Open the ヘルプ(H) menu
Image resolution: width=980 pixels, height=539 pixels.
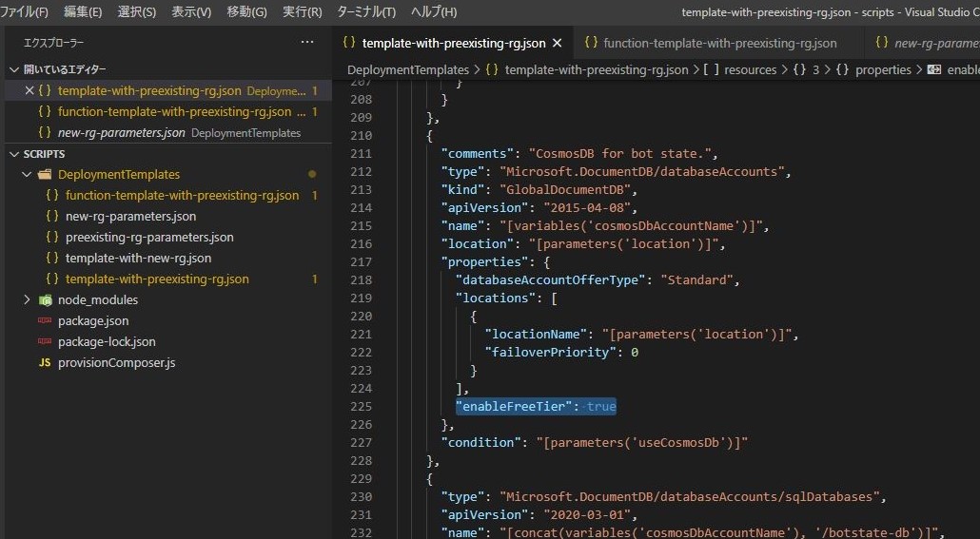point(434,11)
